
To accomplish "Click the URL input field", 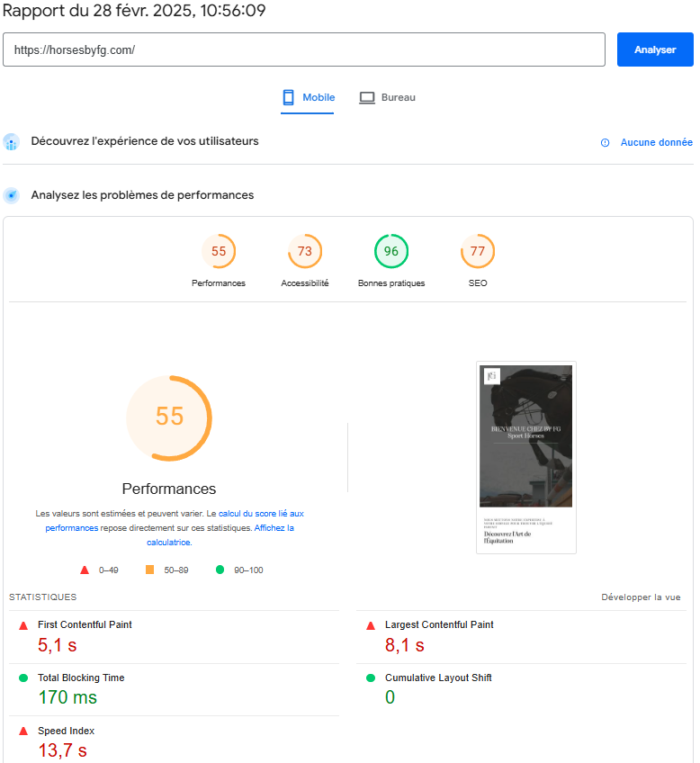I will point(304,50).
